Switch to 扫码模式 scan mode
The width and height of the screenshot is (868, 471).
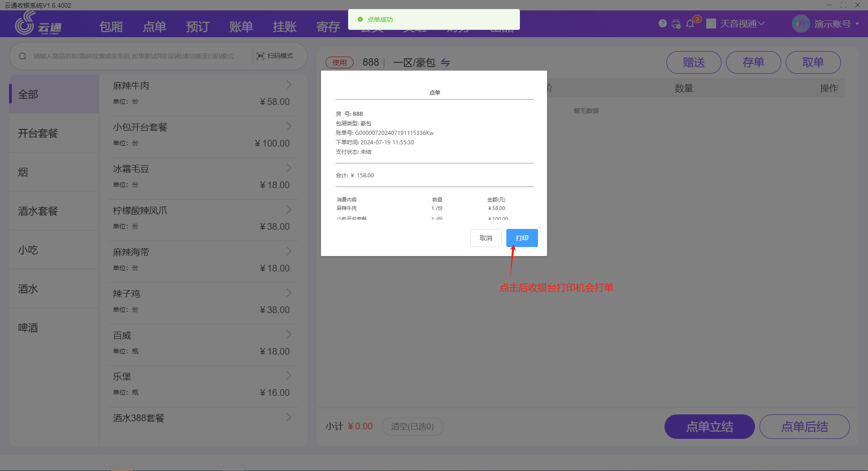[x=275, y=56]
